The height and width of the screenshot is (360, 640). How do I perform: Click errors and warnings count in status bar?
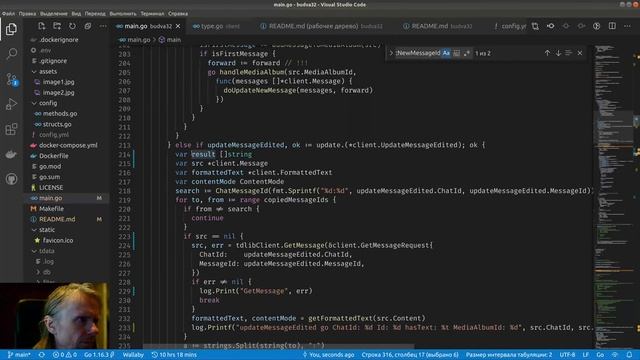64,355
